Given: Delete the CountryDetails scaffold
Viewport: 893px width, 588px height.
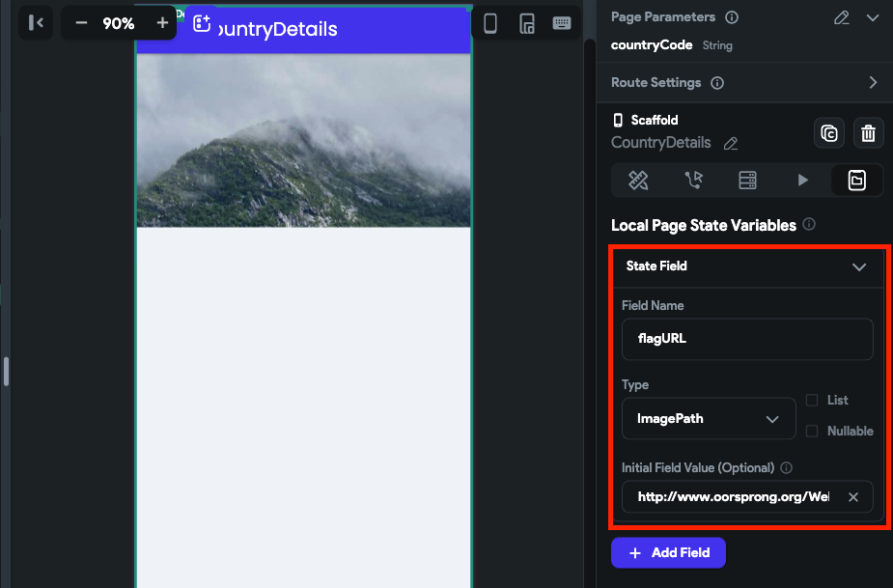Looking at the screenshot, I should coord(868,133).
